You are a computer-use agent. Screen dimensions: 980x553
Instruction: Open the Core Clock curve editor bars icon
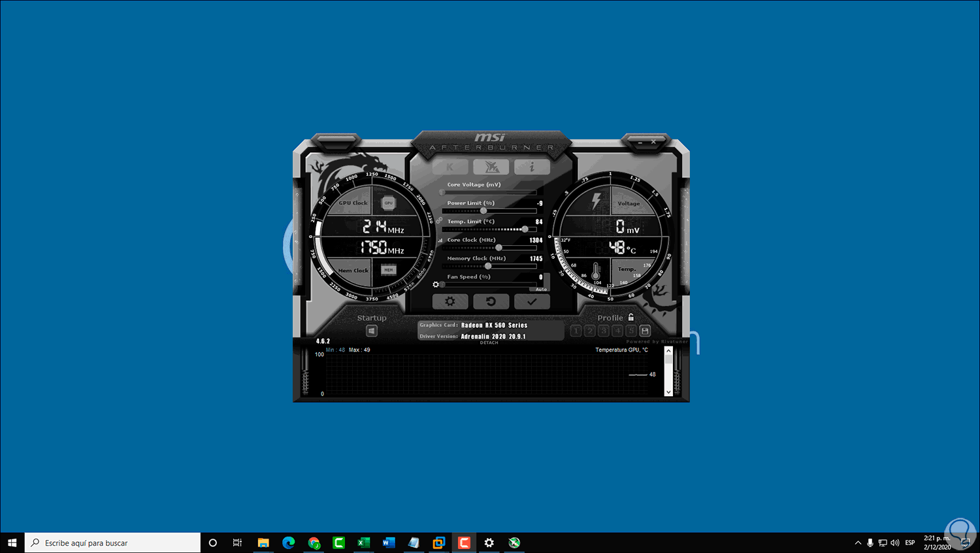[x=440, y=241]
